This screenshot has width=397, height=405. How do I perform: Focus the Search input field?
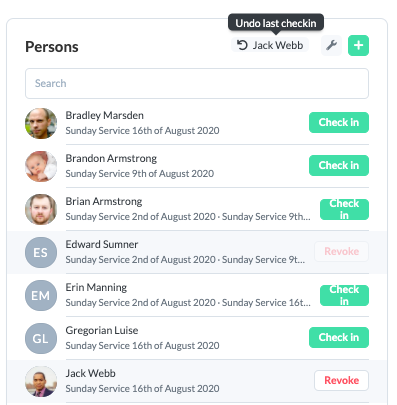[x=197, y=83]
